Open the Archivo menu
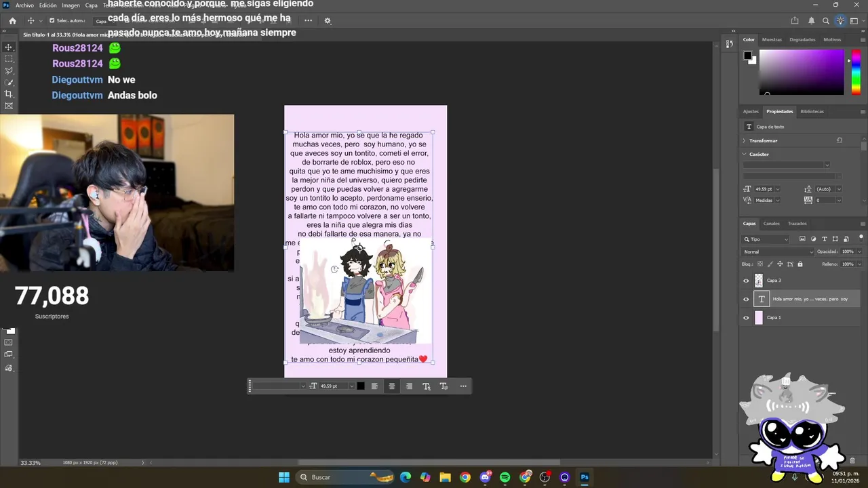The height and width of the screenshot is (488, 868). pos(24,5)
